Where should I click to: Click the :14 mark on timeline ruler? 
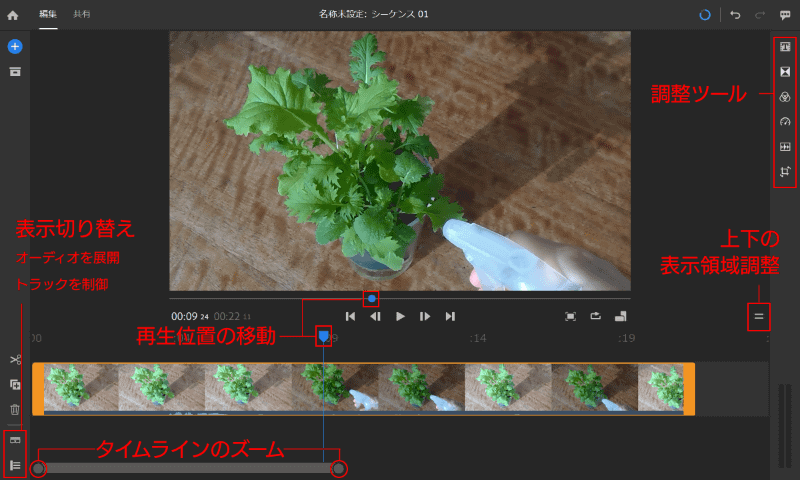(x=478, y=338)
